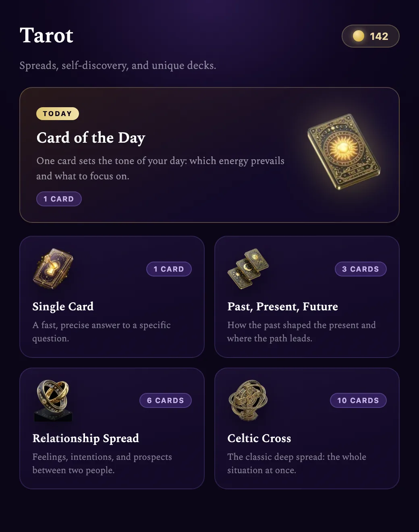Select the 1 CARD badge on Single Card
Image resolution: width=419 pixels, height=532 pixels.
click(169, 269)
